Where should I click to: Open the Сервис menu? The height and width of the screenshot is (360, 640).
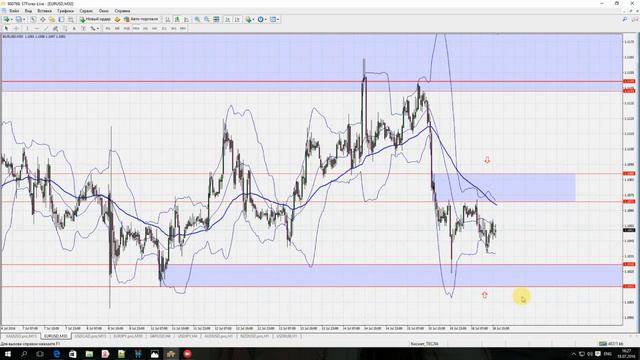86,11
